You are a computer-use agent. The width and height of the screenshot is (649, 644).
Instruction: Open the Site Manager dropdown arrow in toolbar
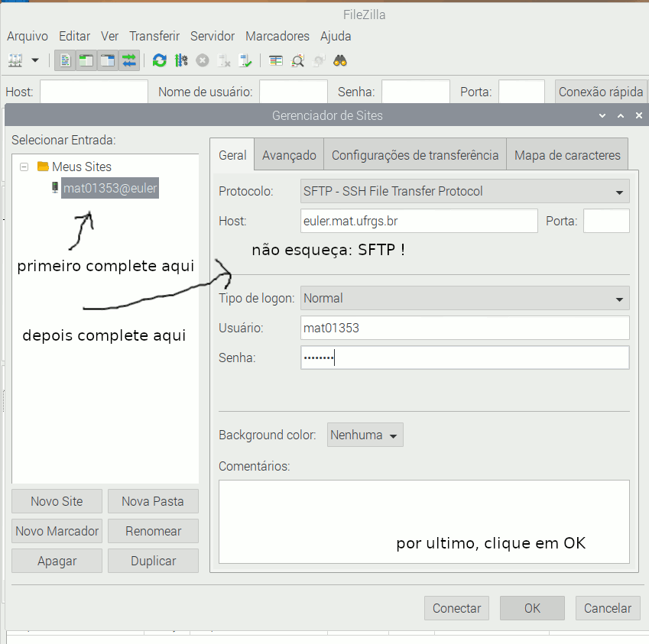tap(34, 60)
